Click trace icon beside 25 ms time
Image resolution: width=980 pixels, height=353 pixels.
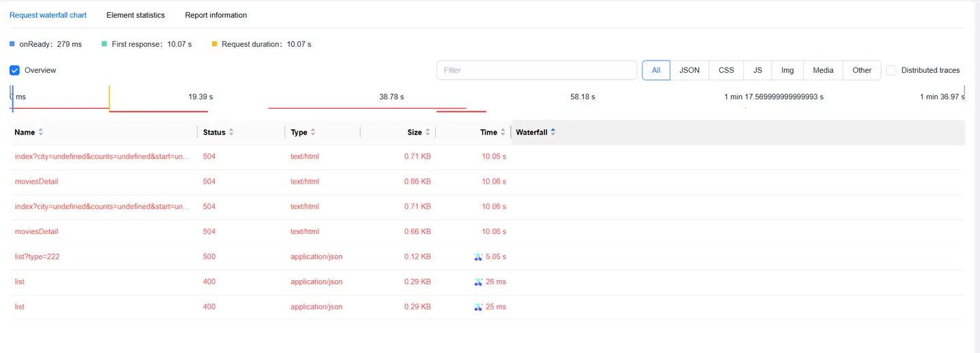tap(478, 307)
